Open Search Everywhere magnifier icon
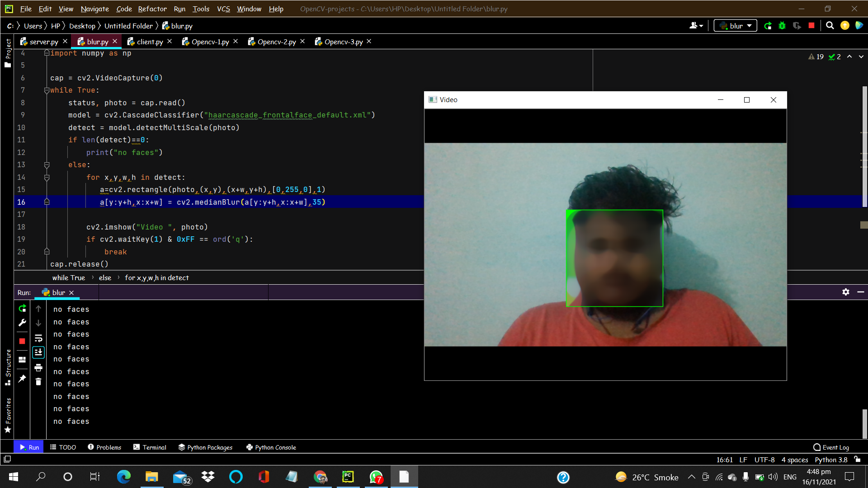This screenshot has width=868, height=488. (x=830, y=26)
